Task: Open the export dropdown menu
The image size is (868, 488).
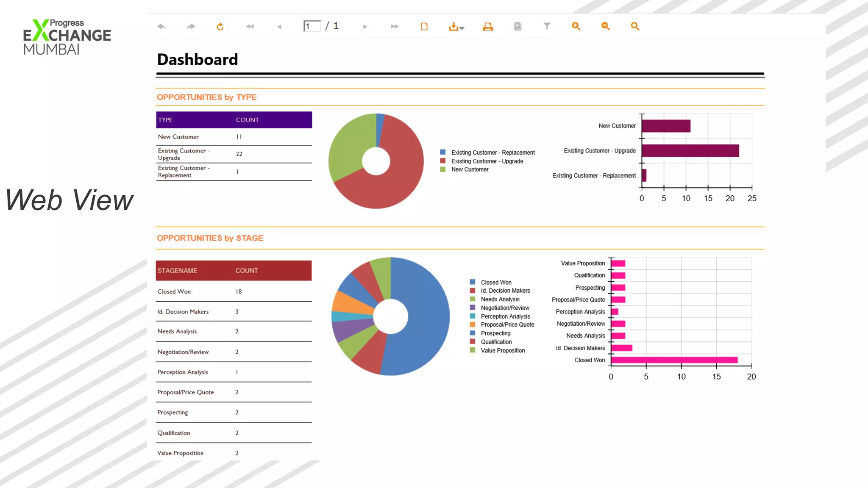Action: pos(456,27)
